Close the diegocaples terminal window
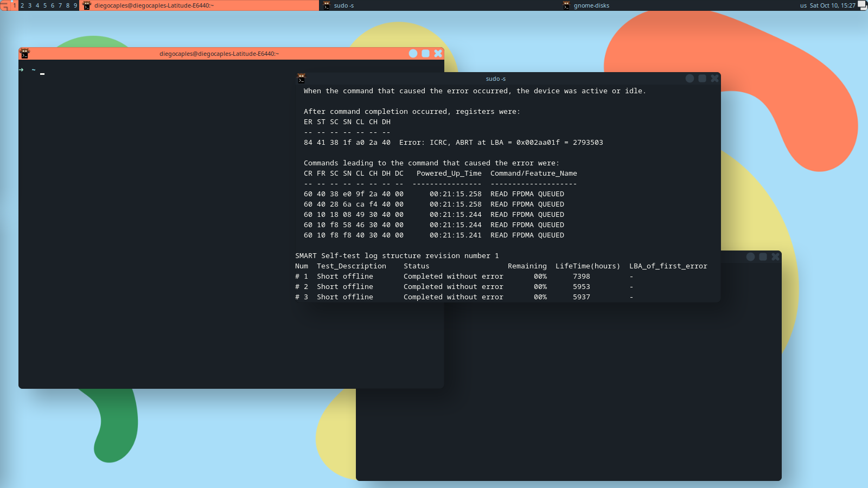The image size is (868, 488). (x=438, y=53)
